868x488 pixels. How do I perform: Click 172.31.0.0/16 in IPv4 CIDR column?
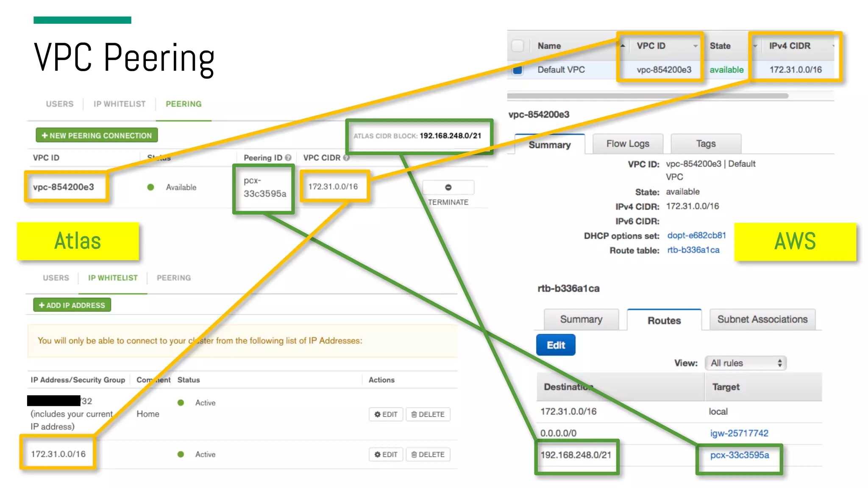(796, 69)
